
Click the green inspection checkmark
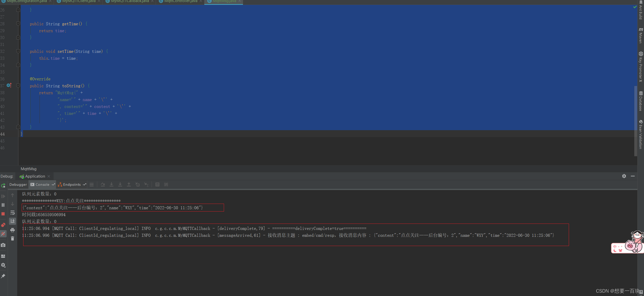pyautogui.click(x=635, y=7)
